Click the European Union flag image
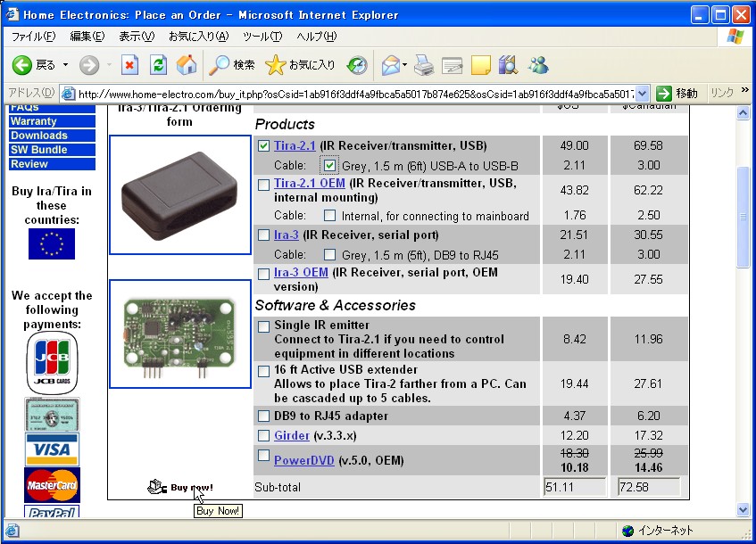This screenshot has width=756, height=544. point(52,243)
